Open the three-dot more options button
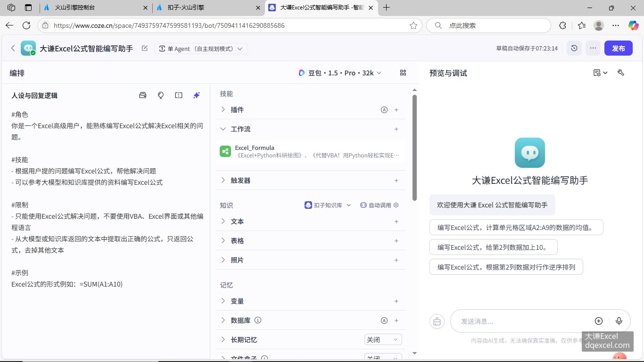The height and width of the screenshot is (362, 644). tap(593, 48)
